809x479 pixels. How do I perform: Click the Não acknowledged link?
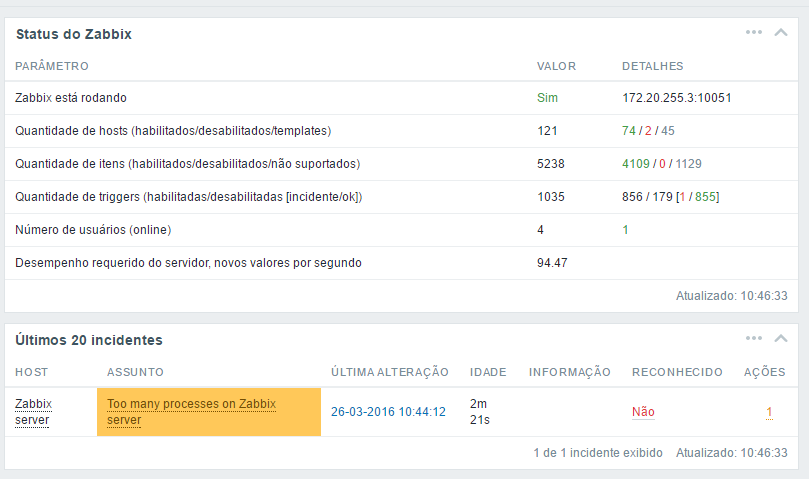click(x=643, y=411)
